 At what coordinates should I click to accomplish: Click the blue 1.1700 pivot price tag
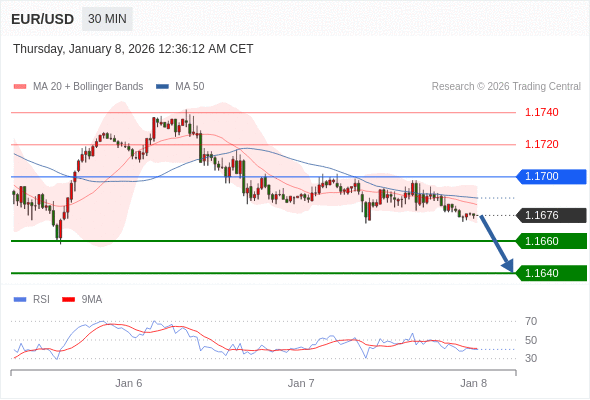click(x=552, y=176)
